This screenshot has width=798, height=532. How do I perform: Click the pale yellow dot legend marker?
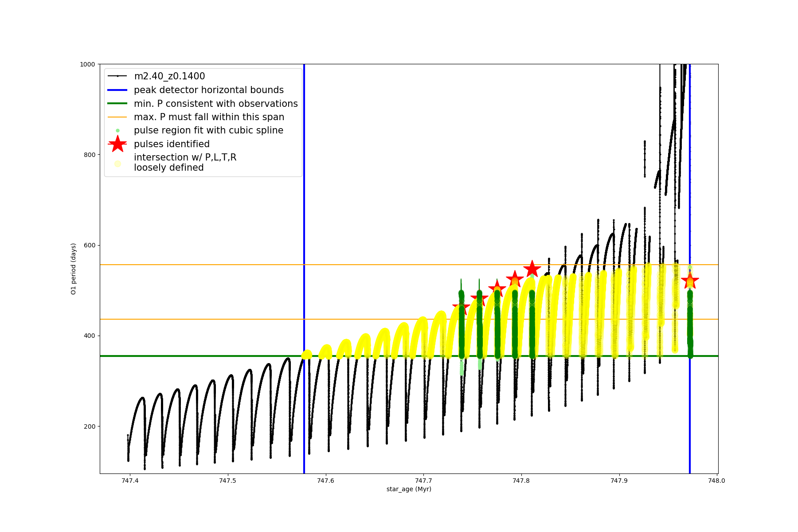coord(117,164)
